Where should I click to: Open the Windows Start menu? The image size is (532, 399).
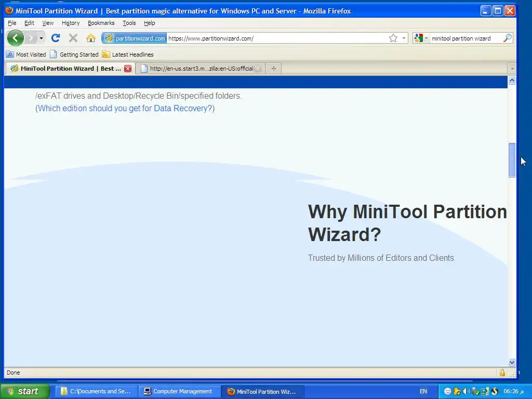pyautogui.click(x=24, y=391)
